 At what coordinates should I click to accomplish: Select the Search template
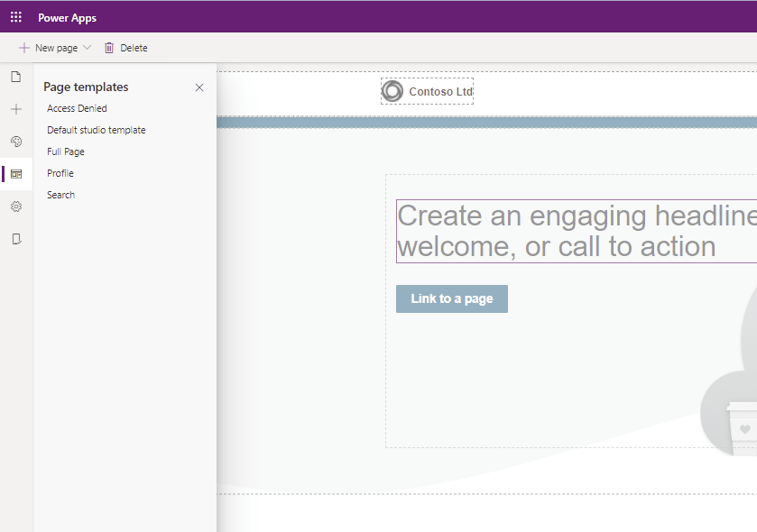click(x=60, y=195)
